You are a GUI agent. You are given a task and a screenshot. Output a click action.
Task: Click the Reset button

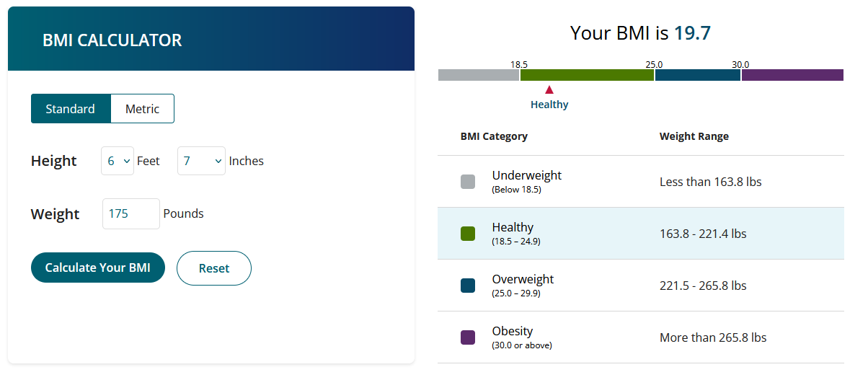pyautogui.click(x=214, y=268)
